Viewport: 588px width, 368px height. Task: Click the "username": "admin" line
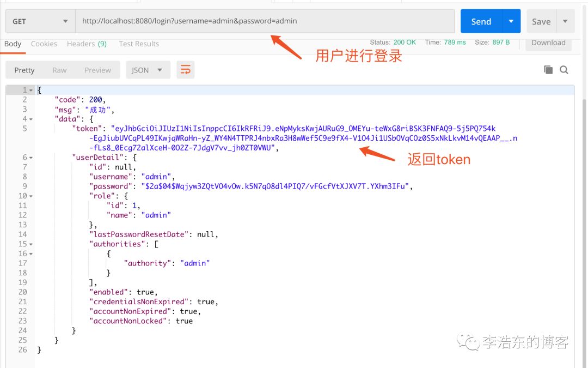(x=132, y=177)
